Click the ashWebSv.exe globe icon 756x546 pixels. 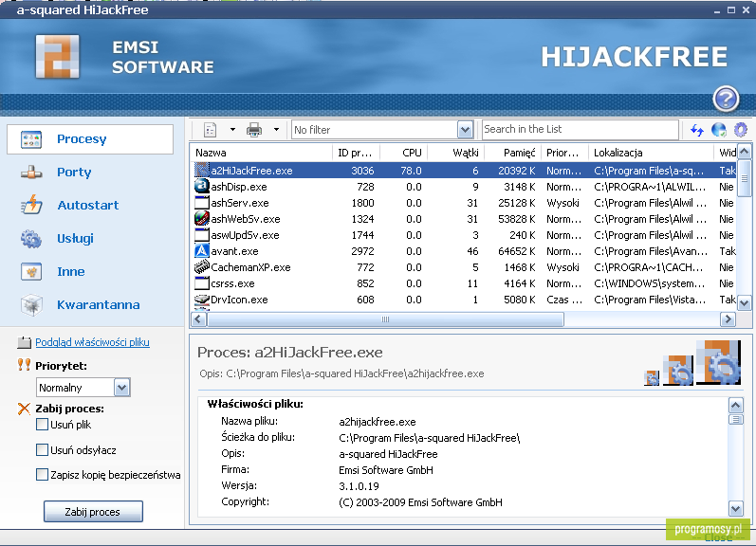point(201,218)
